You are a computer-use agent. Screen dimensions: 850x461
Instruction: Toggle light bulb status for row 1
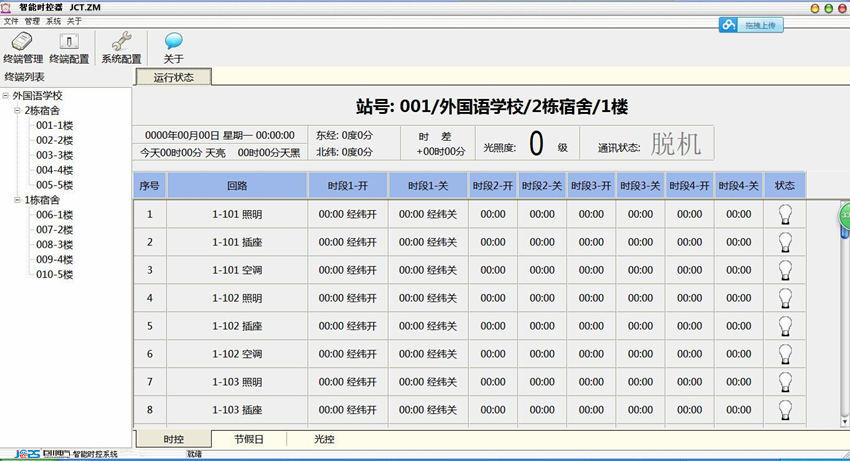tap(785, 214)
